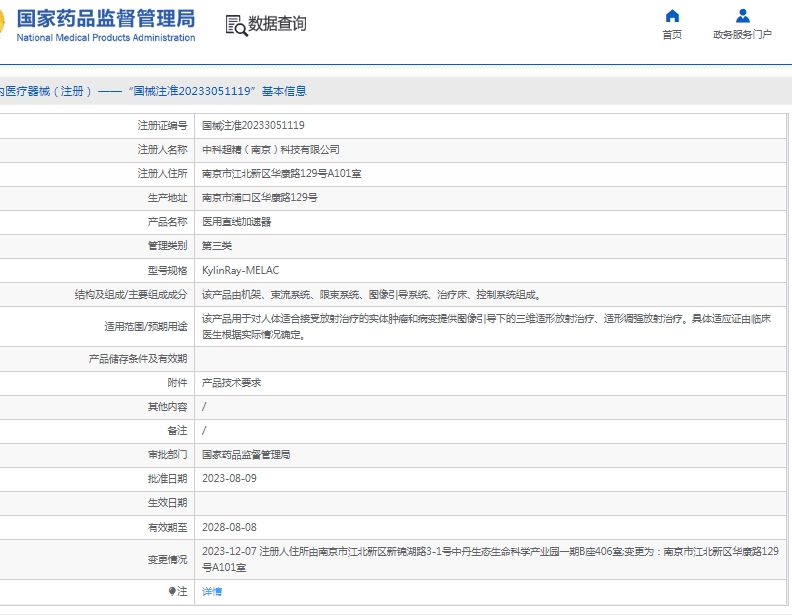Select production address 南京市浦口区华康路129号
Viewport: 792px width, 615px height.
pyautogui.click(x=260, y=197)
